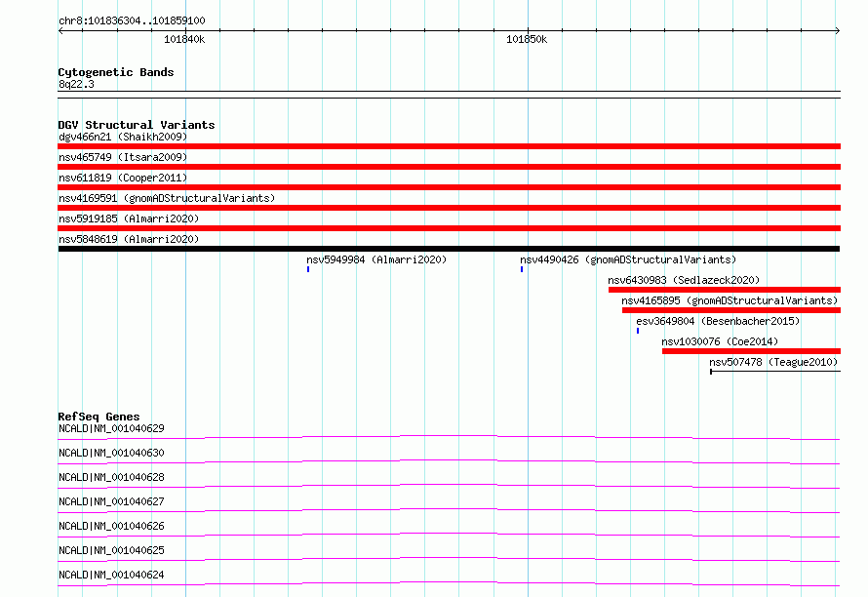
Task: Click the red bar under nsv465749
Action: point(449,167)
